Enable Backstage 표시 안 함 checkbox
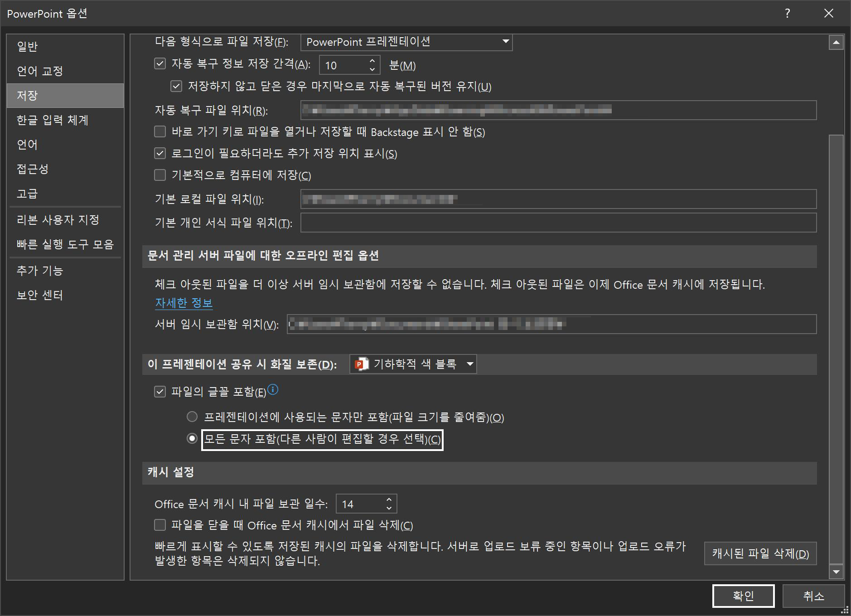Viewport: 851px width, 616px height. point(160,131)
